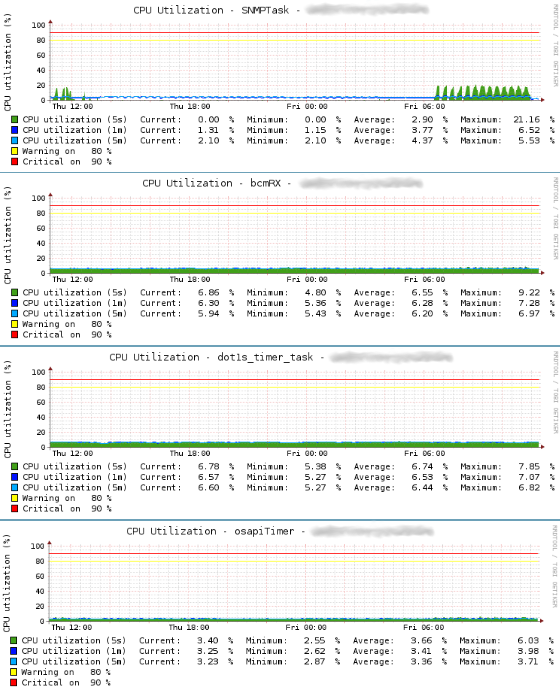
Task: Click red Critical swatch in bcmRX legend
Action: (x=15, y=335)
